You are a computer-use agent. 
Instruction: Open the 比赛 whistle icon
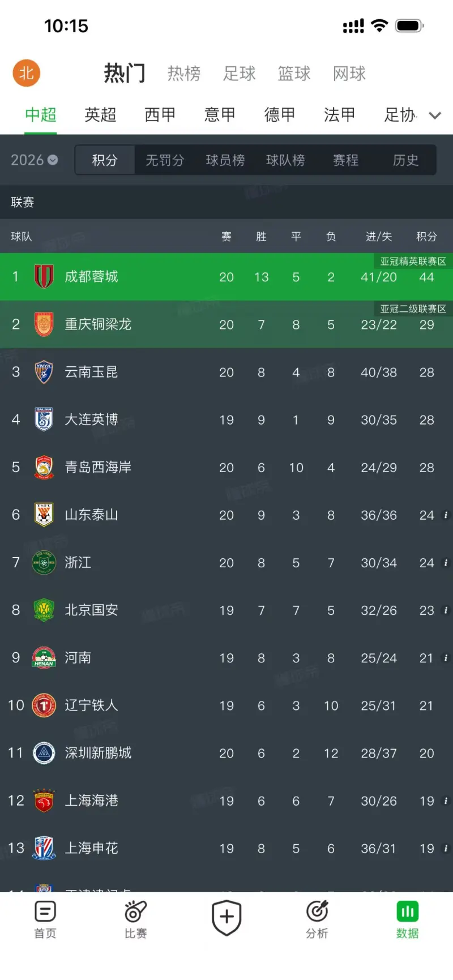pyautogui.click(x=136, y=911)
